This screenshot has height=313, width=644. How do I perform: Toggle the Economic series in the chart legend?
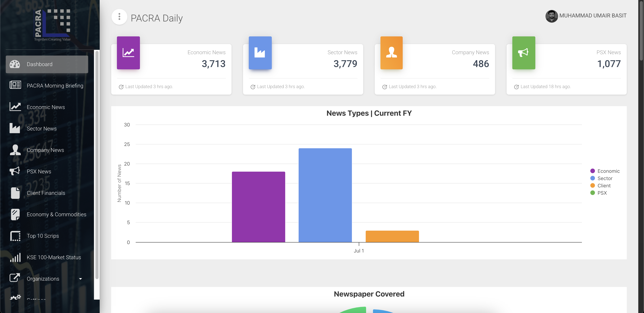point(605,171)
